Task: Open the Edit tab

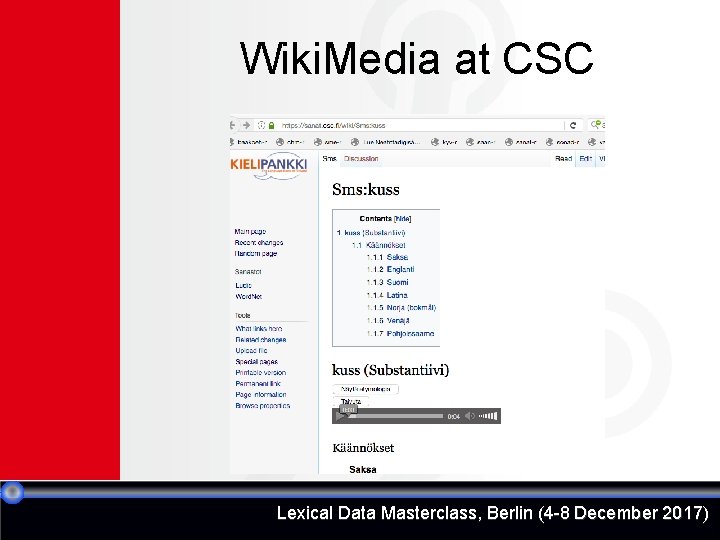Action: pyautogui.click(x=585, y=158)
